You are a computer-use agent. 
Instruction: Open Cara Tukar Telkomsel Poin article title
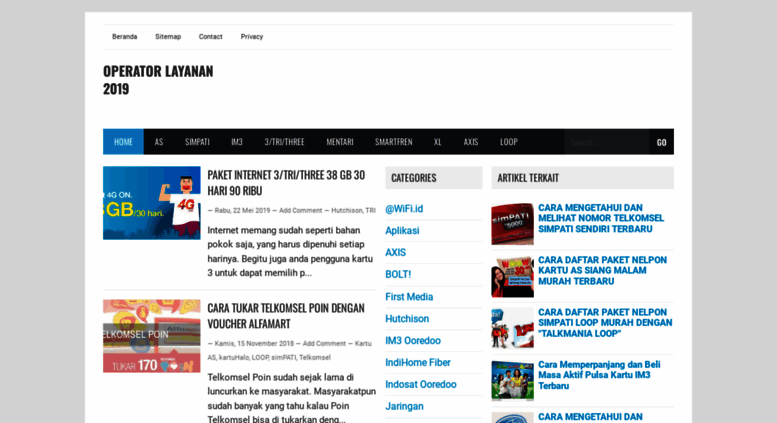point(286,316)
